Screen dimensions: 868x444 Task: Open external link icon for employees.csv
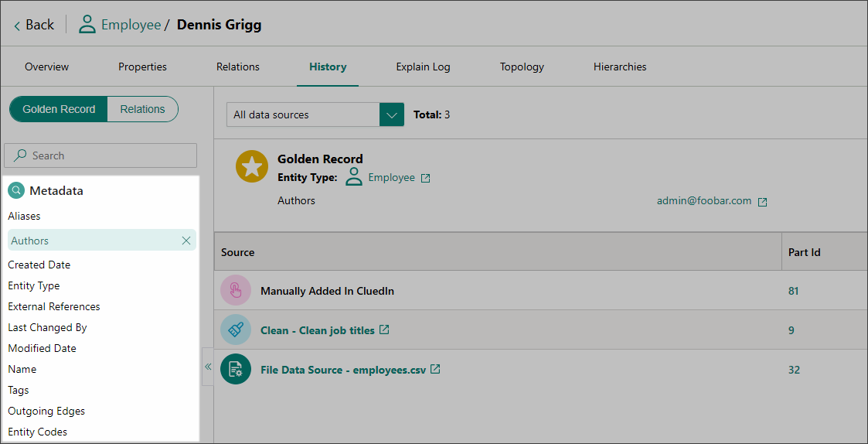[x=435, y=370]
